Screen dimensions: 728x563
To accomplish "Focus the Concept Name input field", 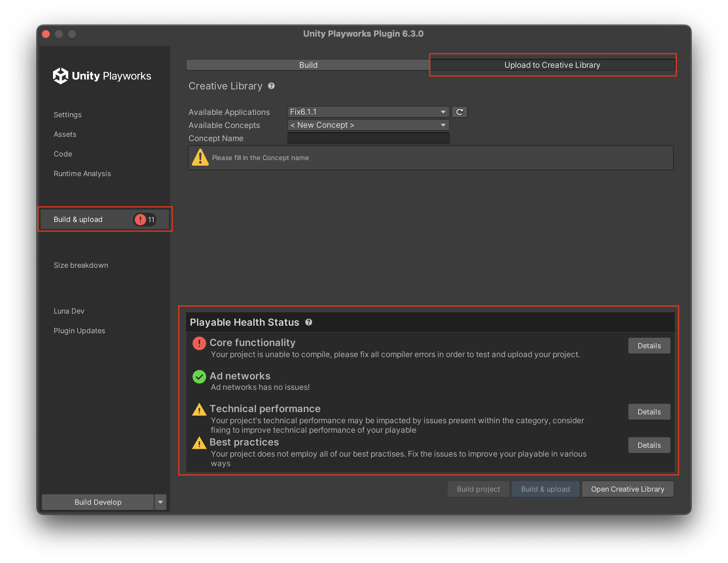I will point(368,138).
